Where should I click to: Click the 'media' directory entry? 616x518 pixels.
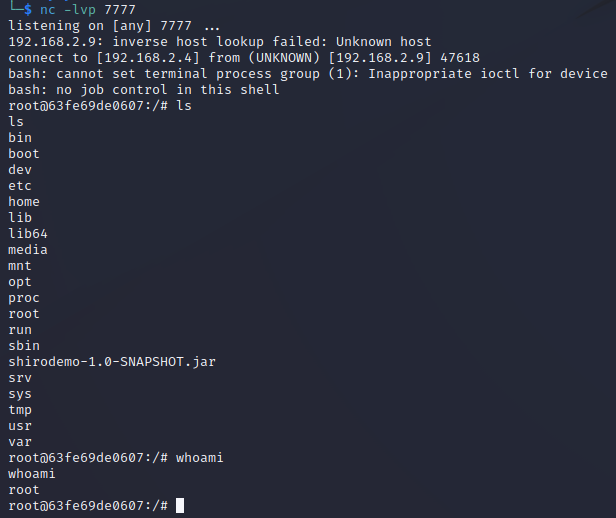pyautogui.click(x=28, y=249)
